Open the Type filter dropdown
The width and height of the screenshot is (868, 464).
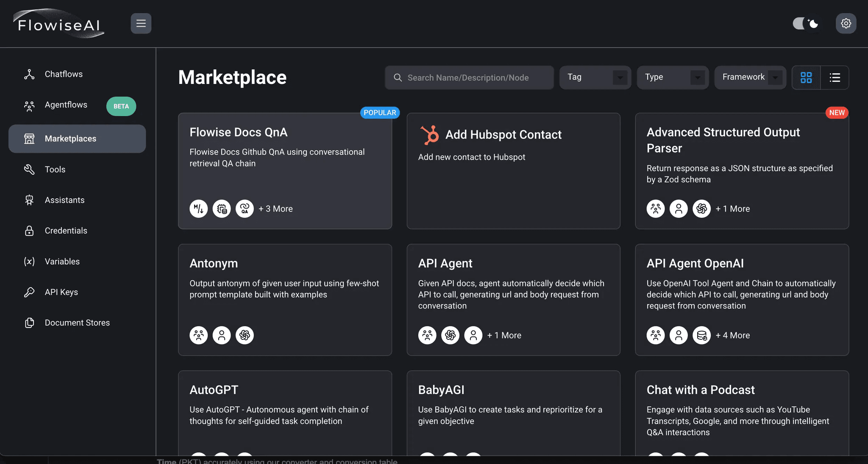pos(673,78)
